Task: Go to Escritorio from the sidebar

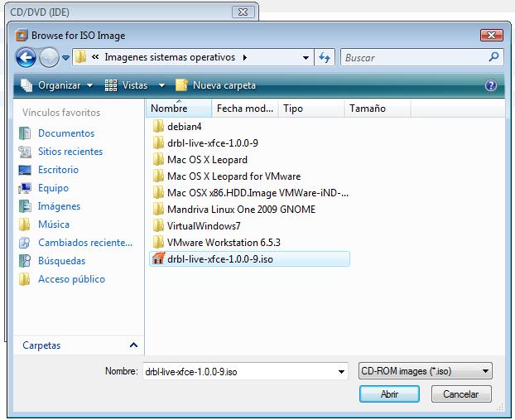Action: [58, 170]
